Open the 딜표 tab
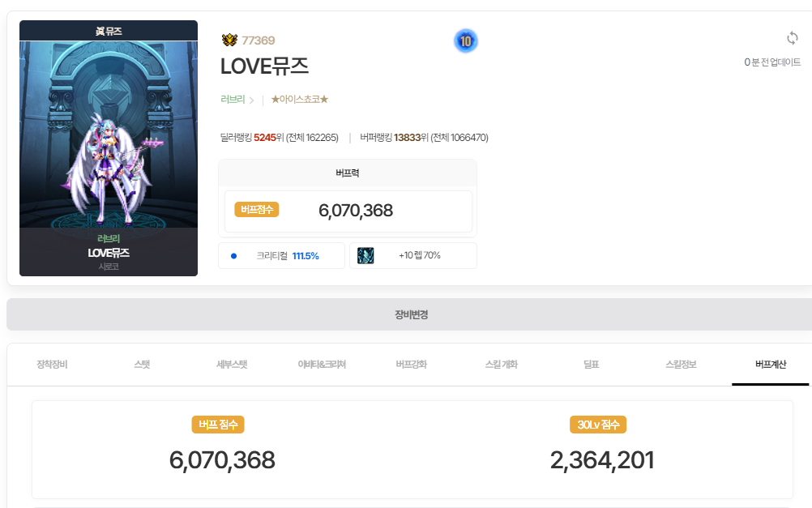The height and width of the screenshot is (508, 812). [x=591, y=365]
